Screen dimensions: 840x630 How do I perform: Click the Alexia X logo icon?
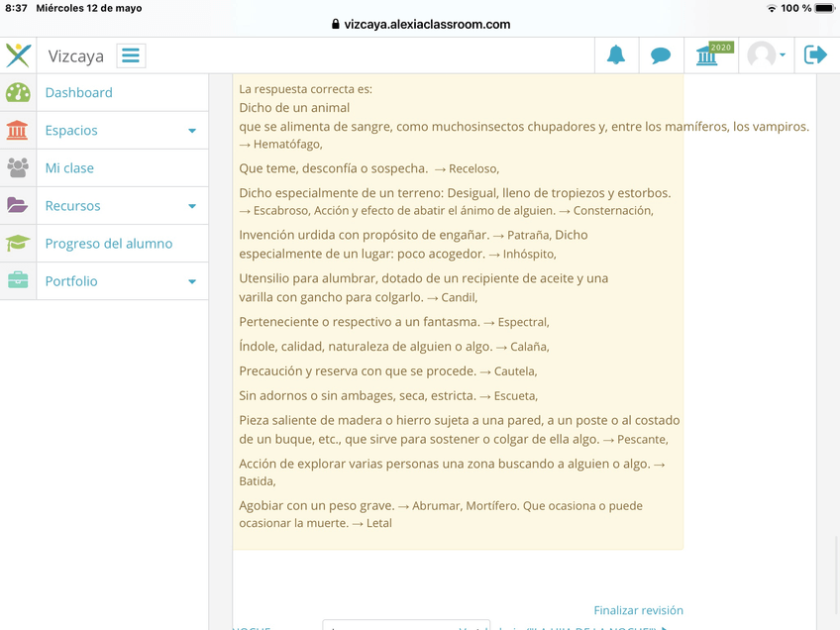[x=18, y=55]
